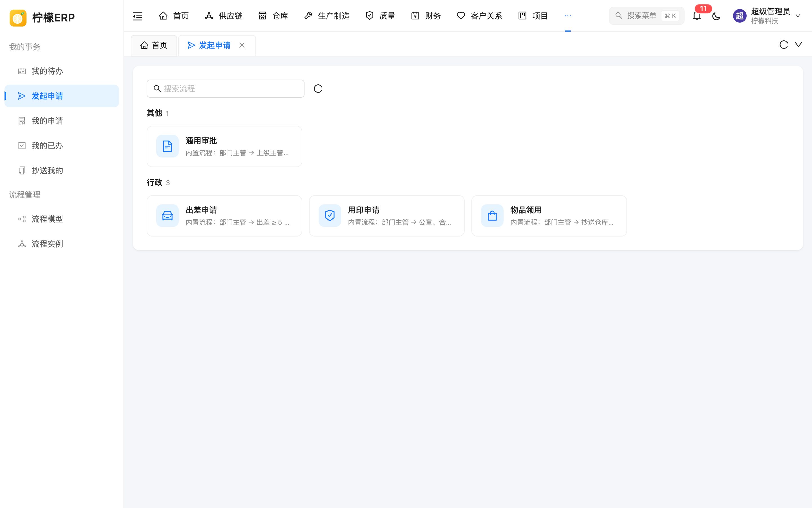Open the 供应链 menu
Image resolution: width=812 pixels, height=508 pixels.
pyautogui.click(x=224, y=16)
